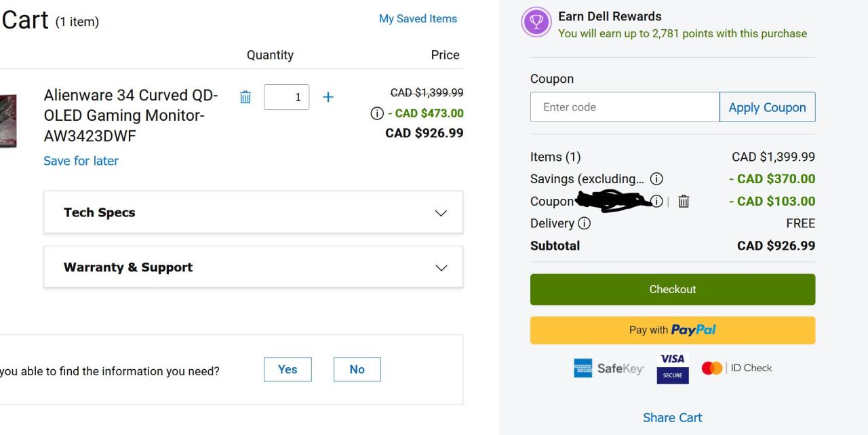The image size is (868, 435).
Task: Click info icon next to CAD $473.00 discount
Action: point(376,113)
